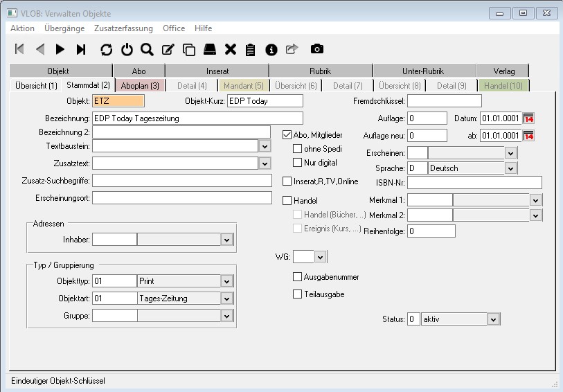Viewport: 563px width, 392px height.
Task: Click the next record arrow icon
Action: point(60,49)
